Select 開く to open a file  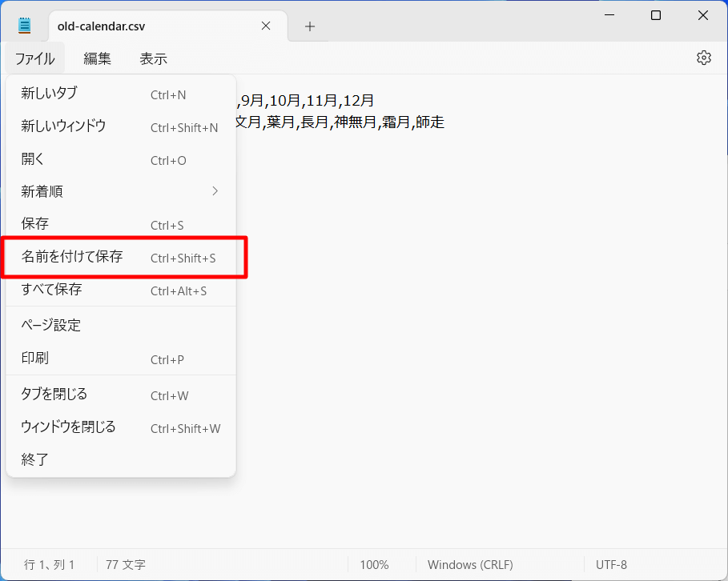coord(120,159)
